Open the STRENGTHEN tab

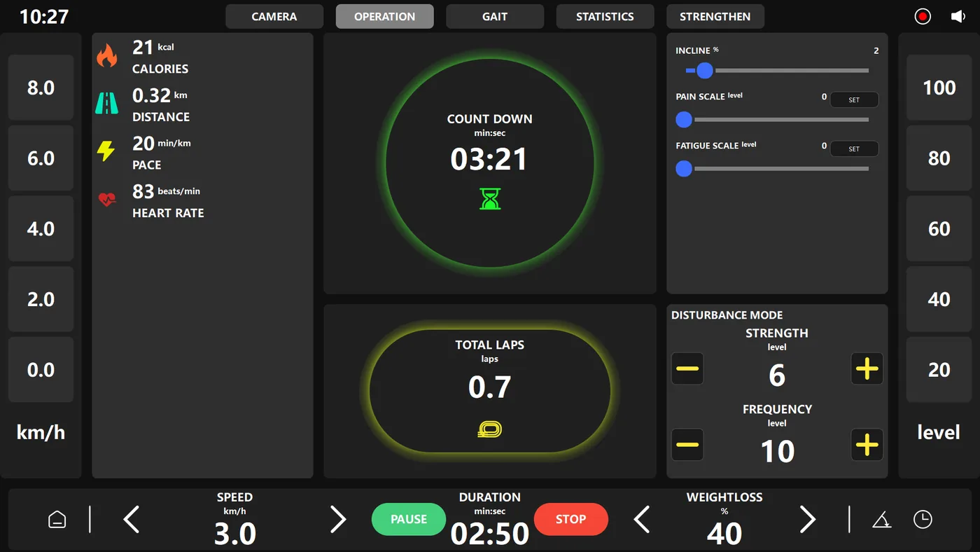pyautogui.click(x=715, y=17)
